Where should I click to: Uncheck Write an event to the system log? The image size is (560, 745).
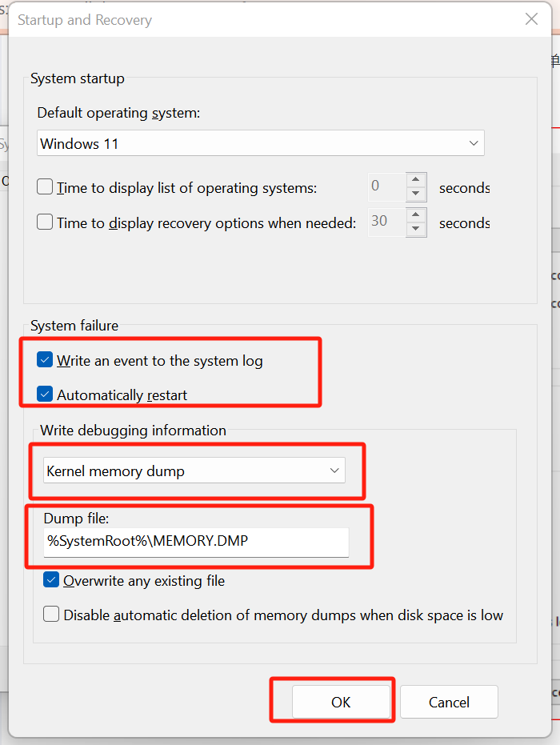point(45,361)
